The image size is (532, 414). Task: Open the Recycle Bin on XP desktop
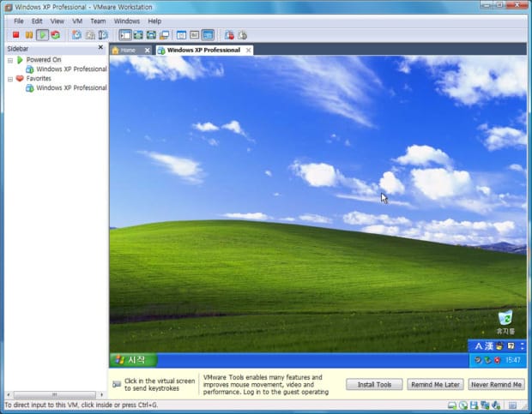(505, 321)
